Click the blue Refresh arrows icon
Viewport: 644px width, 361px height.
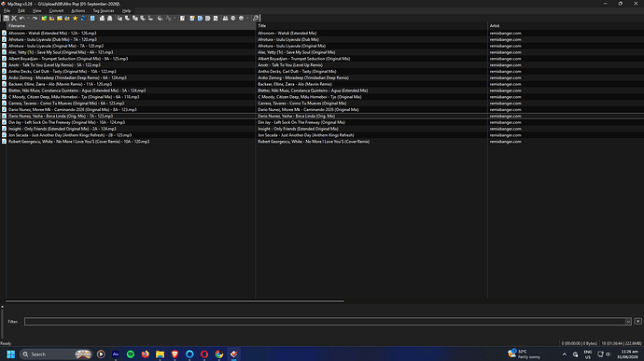click(82, 18)
